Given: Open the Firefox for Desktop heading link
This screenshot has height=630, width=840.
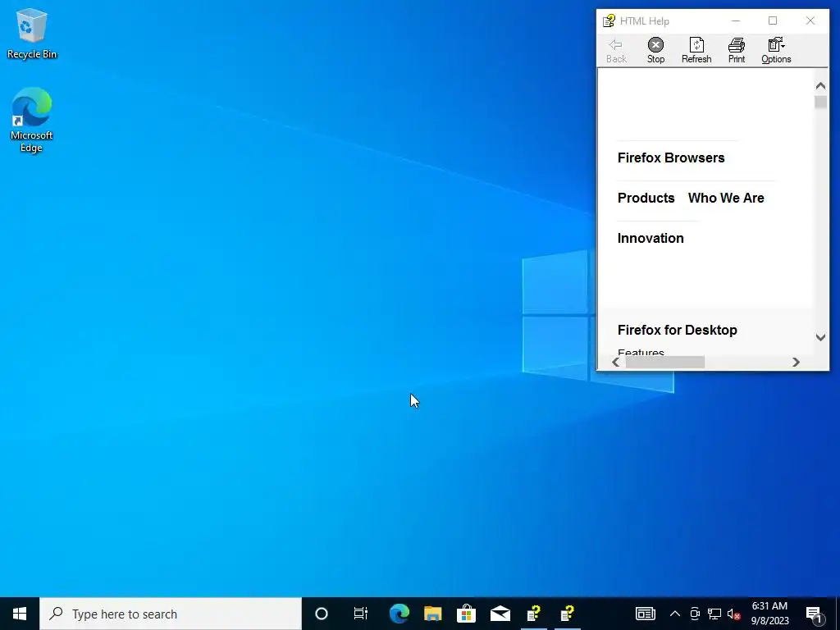Looking at the screenshot, I should pos(677,330).
